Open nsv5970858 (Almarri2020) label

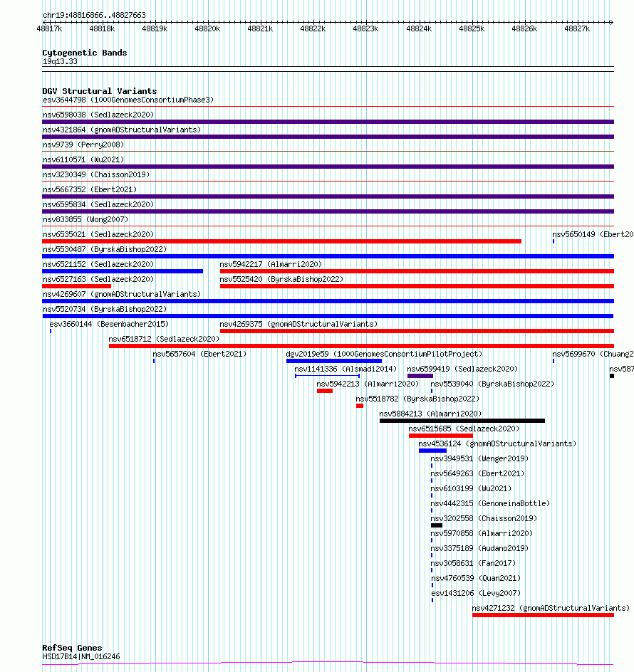pos(482,534)
